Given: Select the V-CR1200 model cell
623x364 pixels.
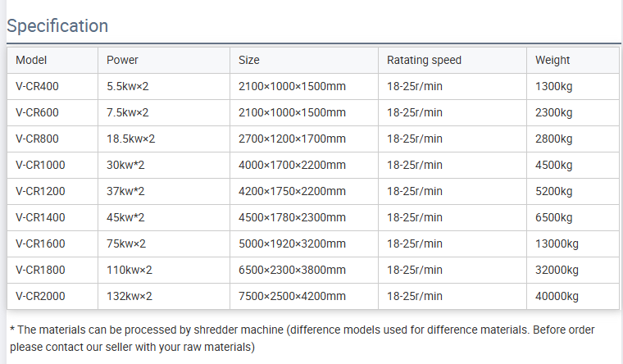Looking at the screenshot, I should [40, 191].
